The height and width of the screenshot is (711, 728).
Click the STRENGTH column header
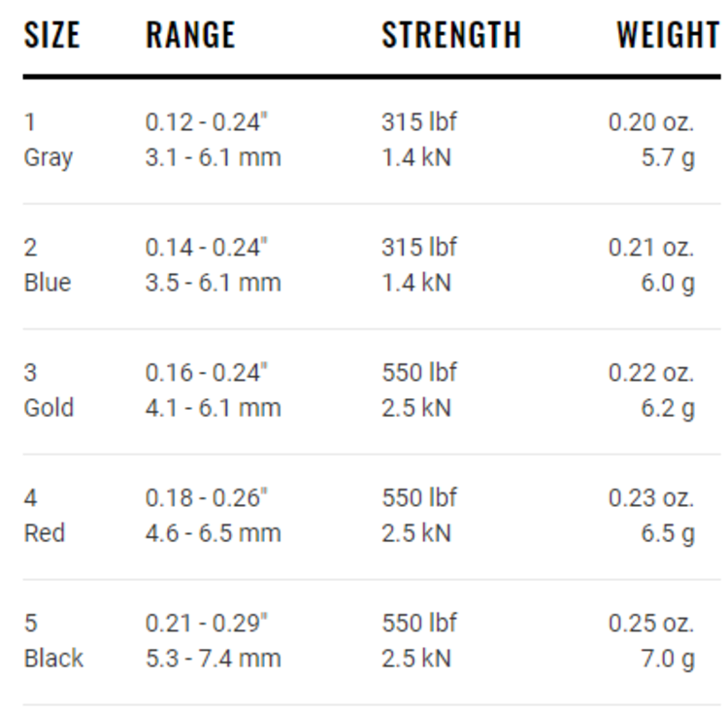pyautogui.click(x=451, y=36)
